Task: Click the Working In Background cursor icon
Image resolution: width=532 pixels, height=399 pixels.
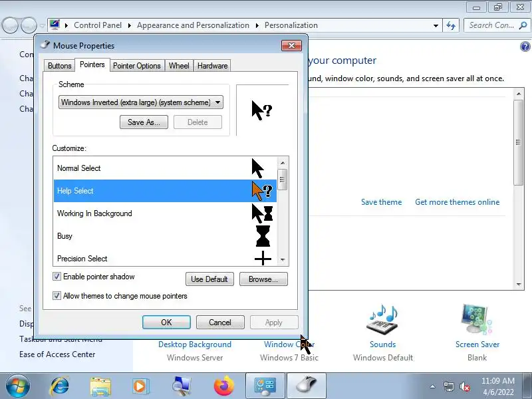Action: (262, 213)
